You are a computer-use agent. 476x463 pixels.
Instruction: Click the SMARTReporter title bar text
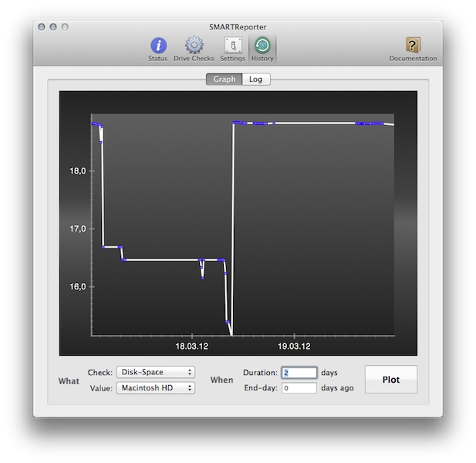(x=238, y=26)
